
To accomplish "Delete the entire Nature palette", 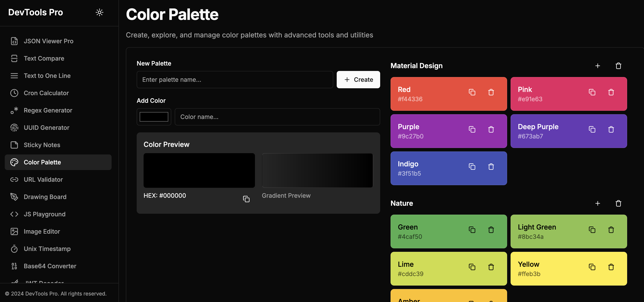I will tap(618, 203).
